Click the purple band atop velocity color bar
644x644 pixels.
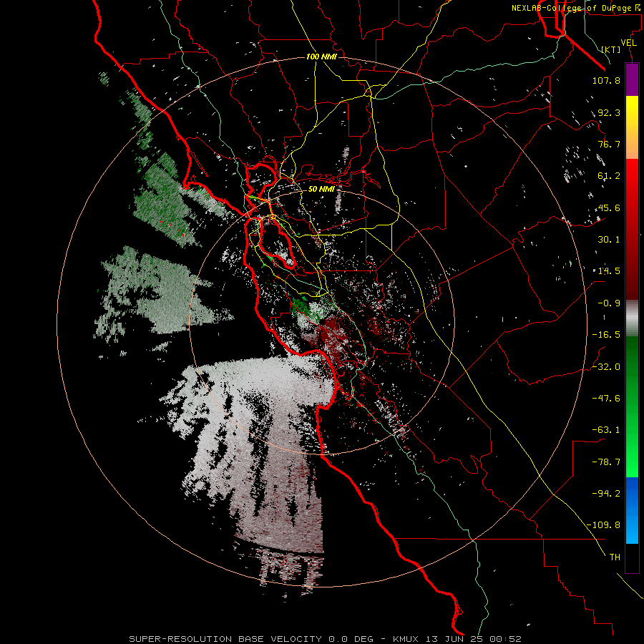tap(632, 80)
